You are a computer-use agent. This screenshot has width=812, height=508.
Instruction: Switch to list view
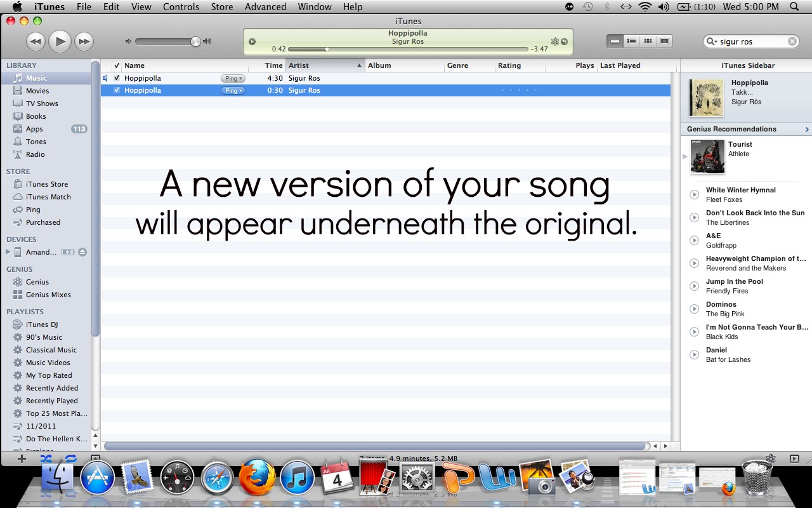point(615,41)
